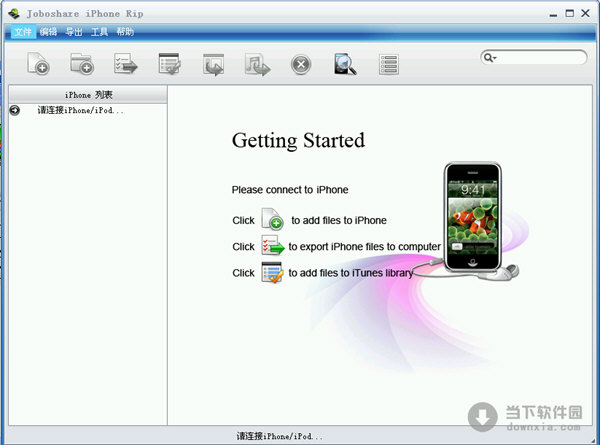Click the Joboshare app icon in title bar
Viewport: 600px width, 445px height.
(14, 14)
